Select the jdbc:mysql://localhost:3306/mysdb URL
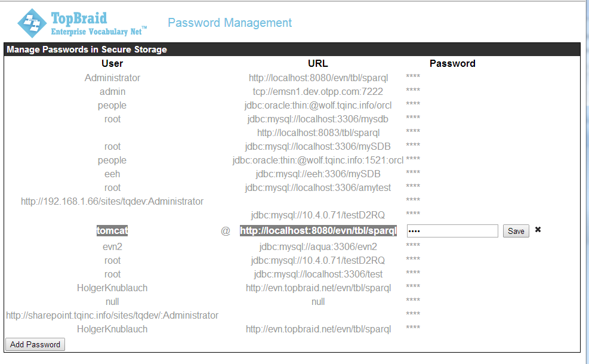This screenshot has height=364, width=589. tap(318, 119)
